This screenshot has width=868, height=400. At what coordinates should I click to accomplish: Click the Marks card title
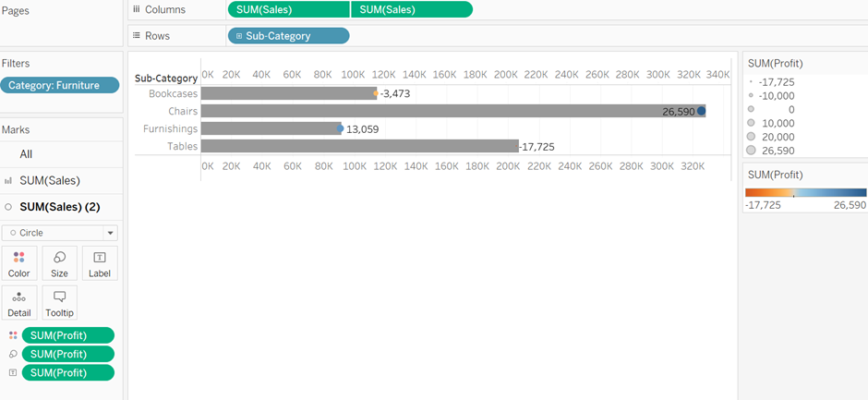(16, 129)
